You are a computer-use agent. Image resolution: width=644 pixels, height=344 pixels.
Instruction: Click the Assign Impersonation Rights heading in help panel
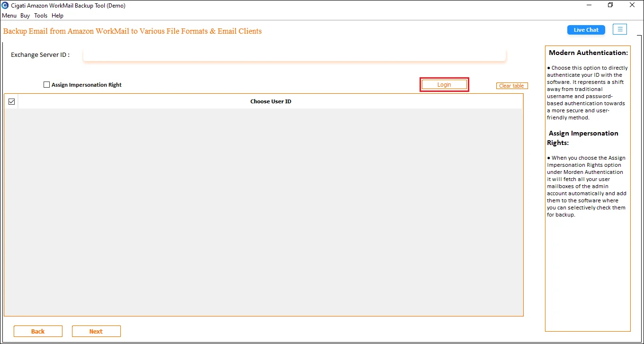(583, 138)
